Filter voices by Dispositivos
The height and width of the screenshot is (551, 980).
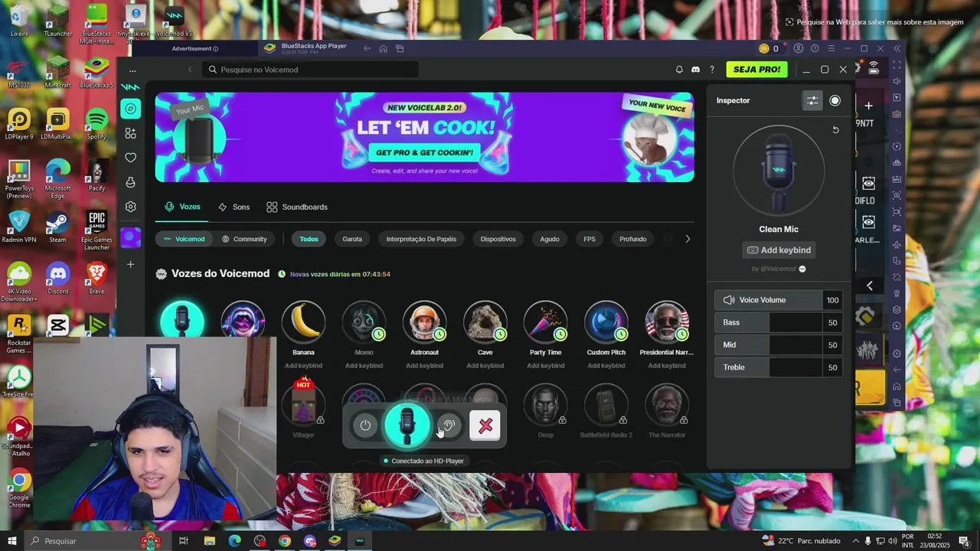tap(498, 239)
